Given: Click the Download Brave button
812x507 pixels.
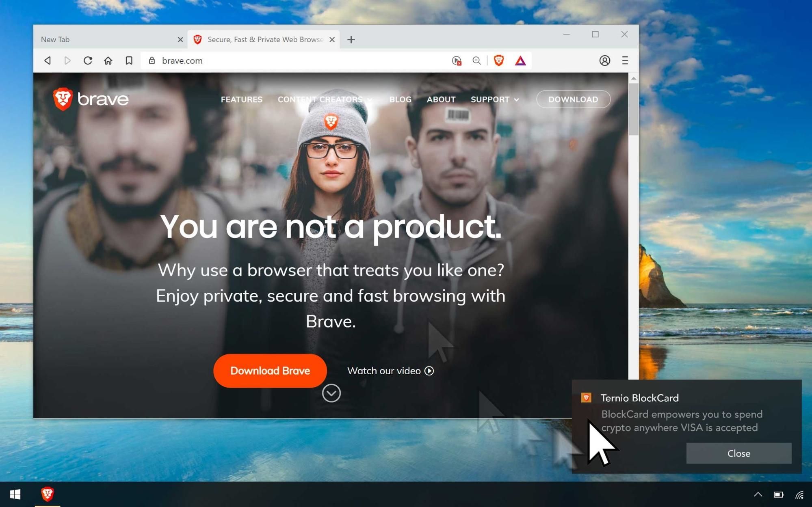Looking at the screenshot, I should 269,370.
